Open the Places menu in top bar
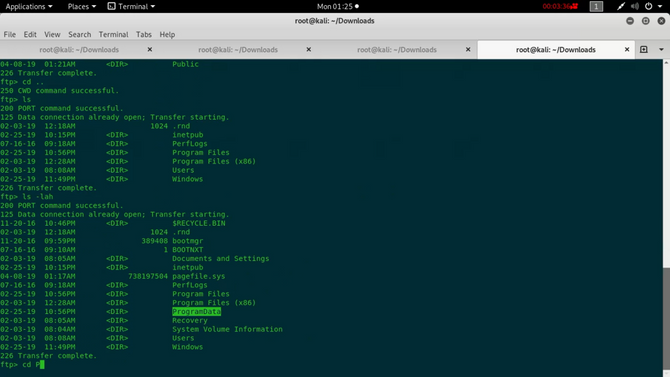The height and width of the screenshot is (377, 670). click(82, 6)
